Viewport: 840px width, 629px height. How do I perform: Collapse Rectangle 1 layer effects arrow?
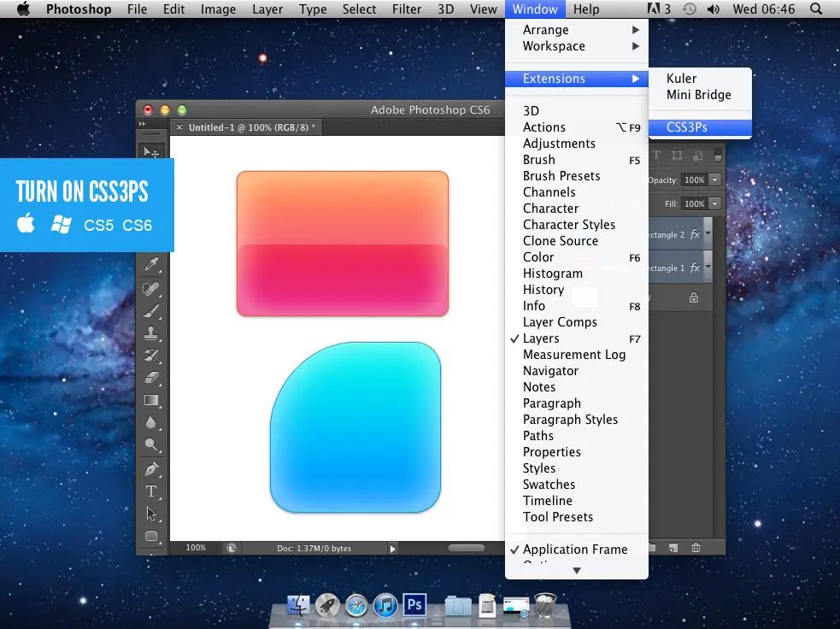tap(708, 267)
